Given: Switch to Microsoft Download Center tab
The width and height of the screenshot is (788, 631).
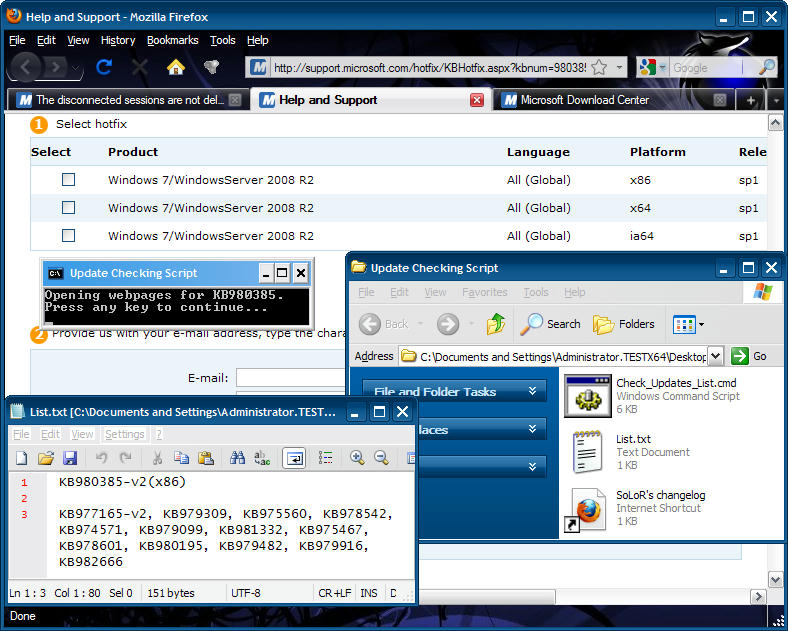Looking at the screenshot, I should (612, 100).
